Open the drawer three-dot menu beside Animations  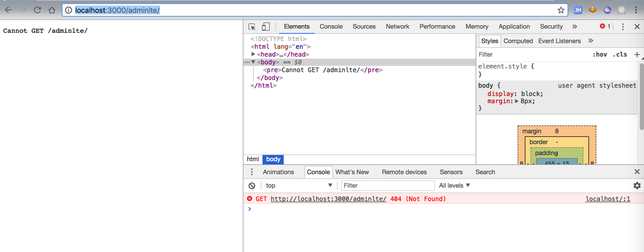[252, 172]
